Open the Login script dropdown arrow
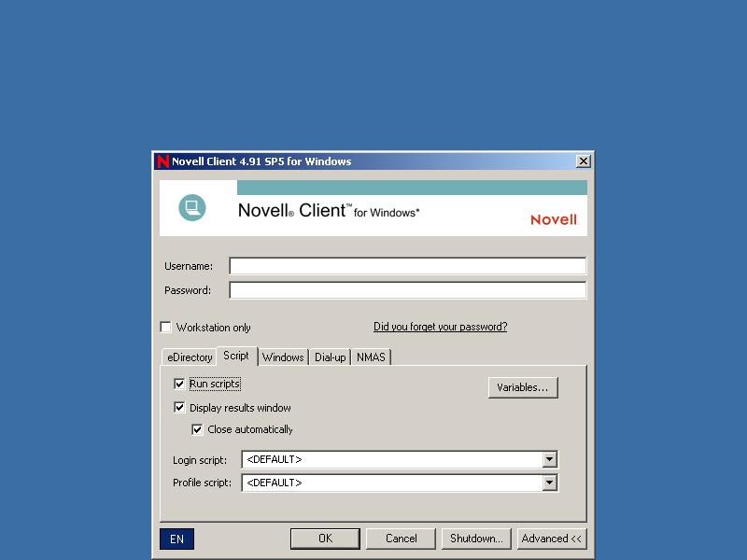 point(550,459)
